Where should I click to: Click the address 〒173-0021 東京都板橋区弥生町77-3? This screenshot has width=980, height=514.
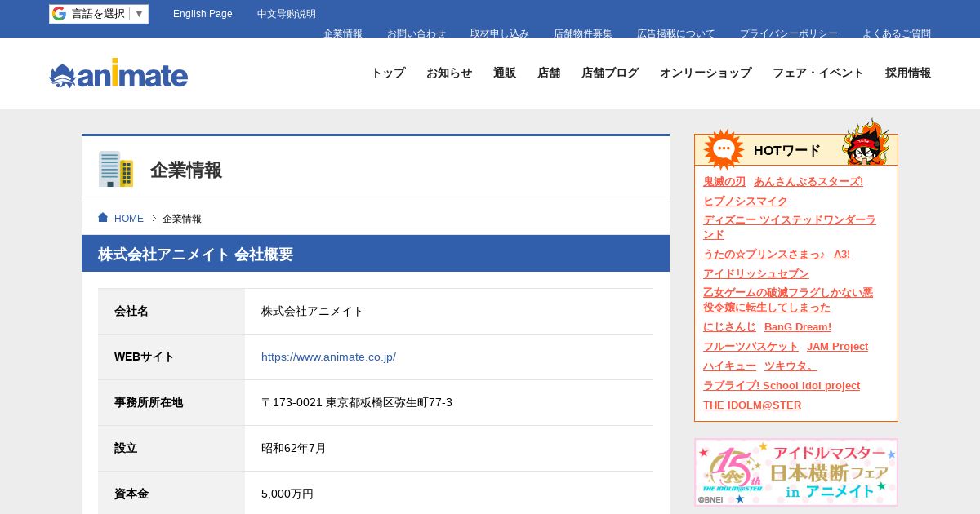[x=357, y=402]
